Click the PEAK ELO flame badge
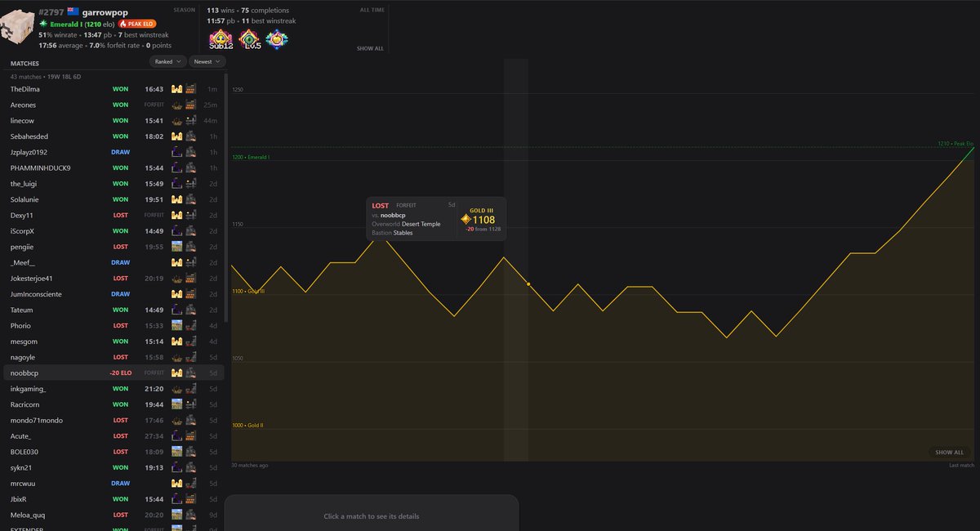This screenshot has height=531, width=980. (x=137, y=24)
